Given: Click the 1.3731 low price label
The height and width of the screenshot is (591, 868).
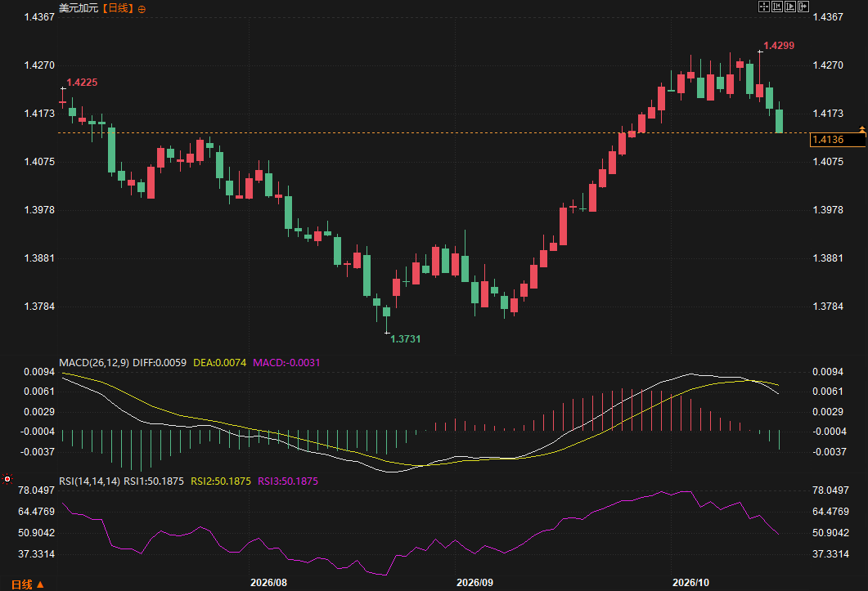Looking at the screenshot, I should (x=406, y=338).
